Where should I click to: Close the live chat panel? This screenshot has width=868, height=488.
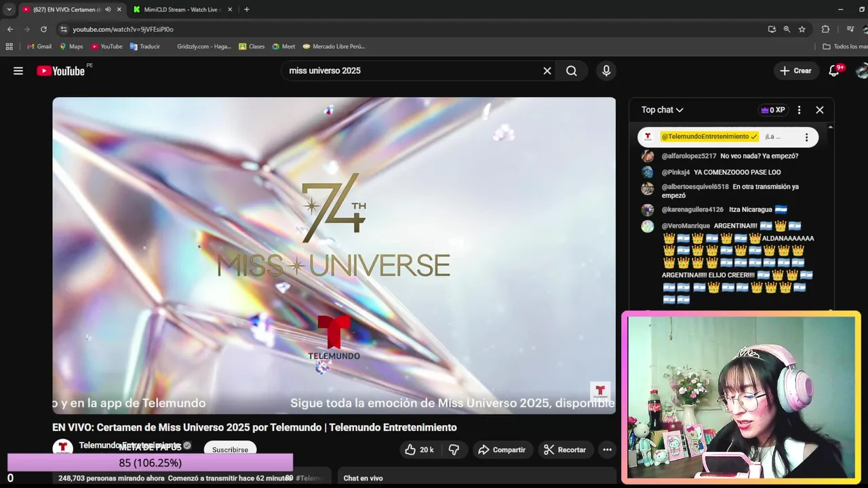pos(819,110)
